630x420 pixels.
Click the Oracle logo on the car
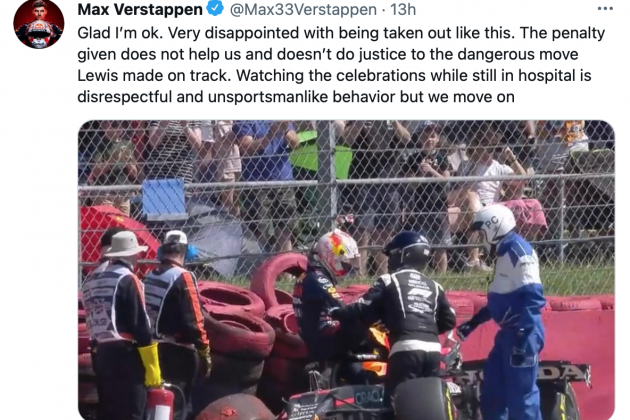(x=368, y=397)
